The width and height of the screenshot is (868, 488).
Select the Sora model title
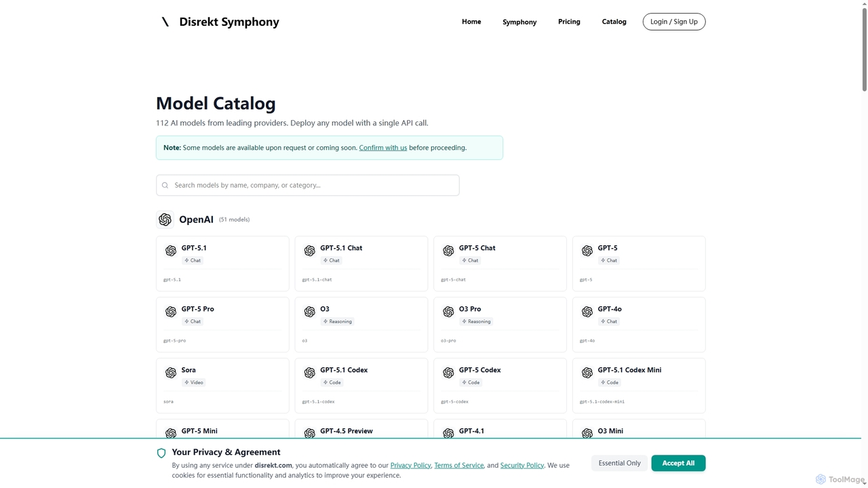pos(189,370)
